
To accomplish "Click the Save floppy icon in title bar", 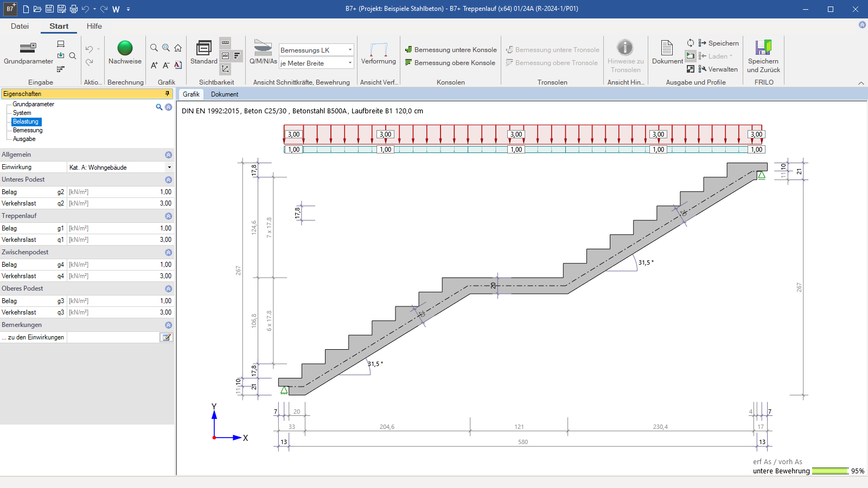I will [49, 9].
